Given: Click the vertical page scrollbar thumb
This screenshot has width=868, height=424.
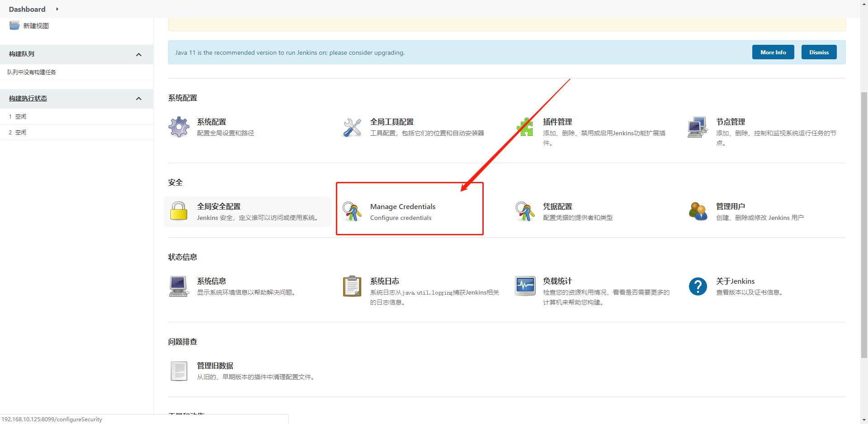Looking at the screenshot, I should click(864, 225).
